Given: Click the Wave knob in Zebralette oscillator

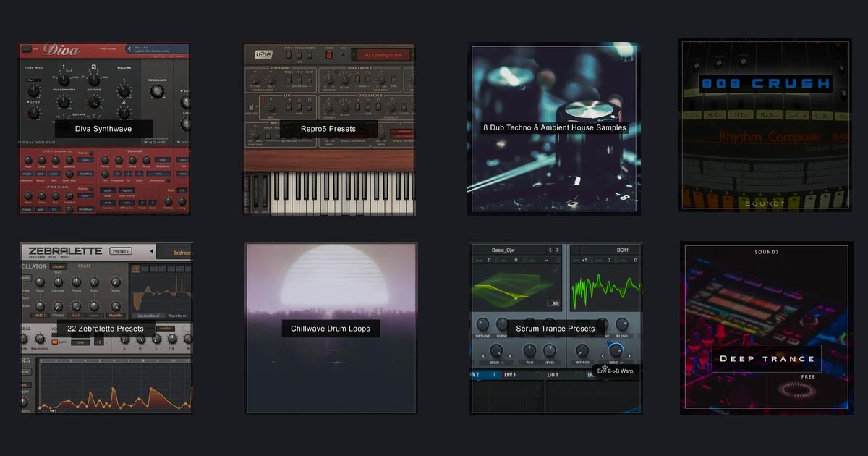Looking at the screenshot, I should pyautogui.click(x=116, y=282).
